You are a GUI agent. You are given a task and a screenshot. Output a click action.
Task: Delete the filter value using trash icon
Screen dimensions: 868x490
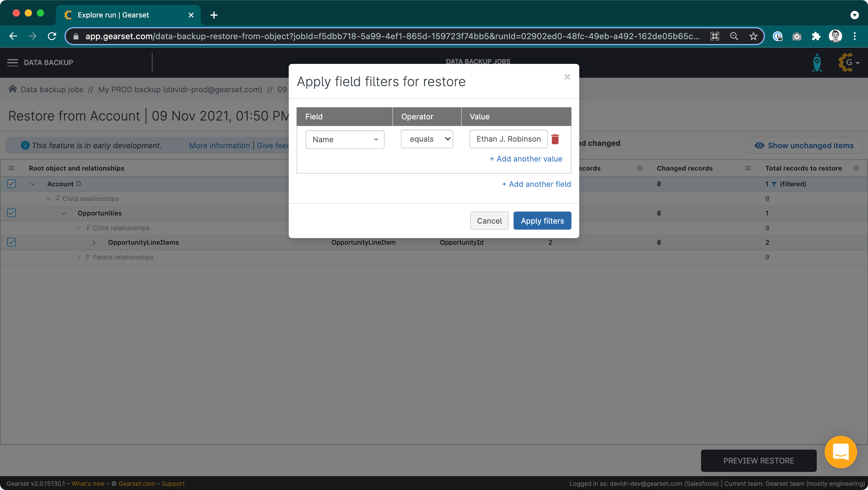[x=555, y=139]
